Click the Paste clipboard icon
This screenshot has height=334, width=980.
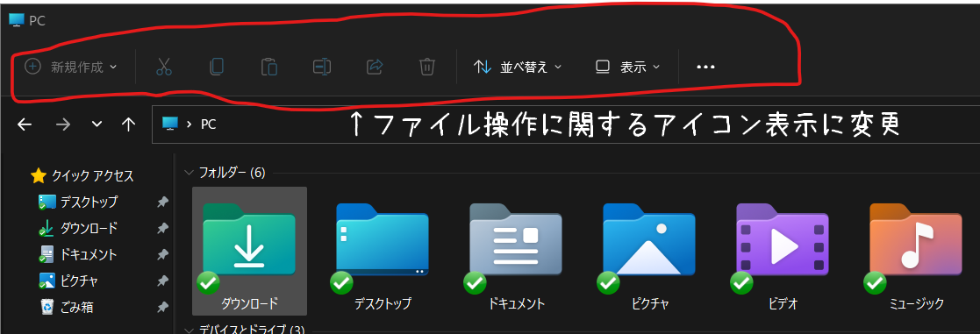(x=269, y=67)
